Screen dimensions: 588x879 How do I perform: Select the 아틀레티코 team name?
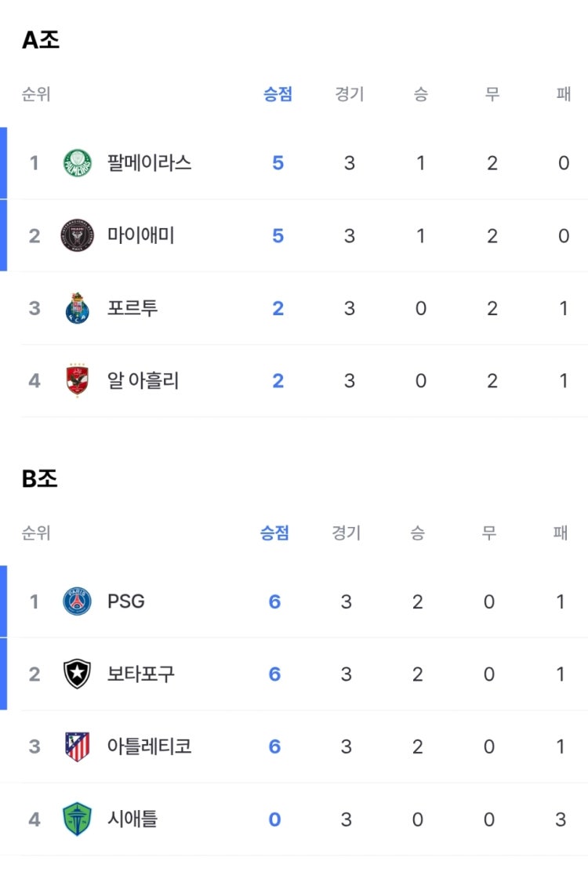coord(149,746)
